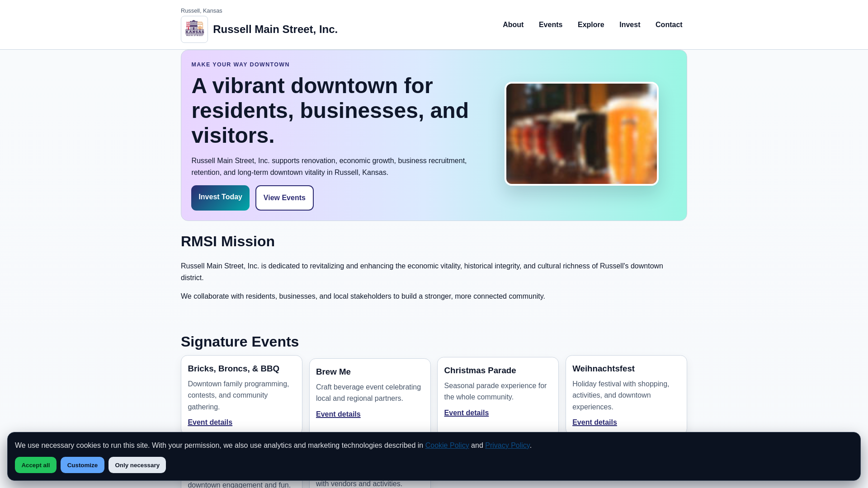Open Event details for Christmas Parade
Screen dimensions: 868x488
pyautogui.click(x=466, y=413)
